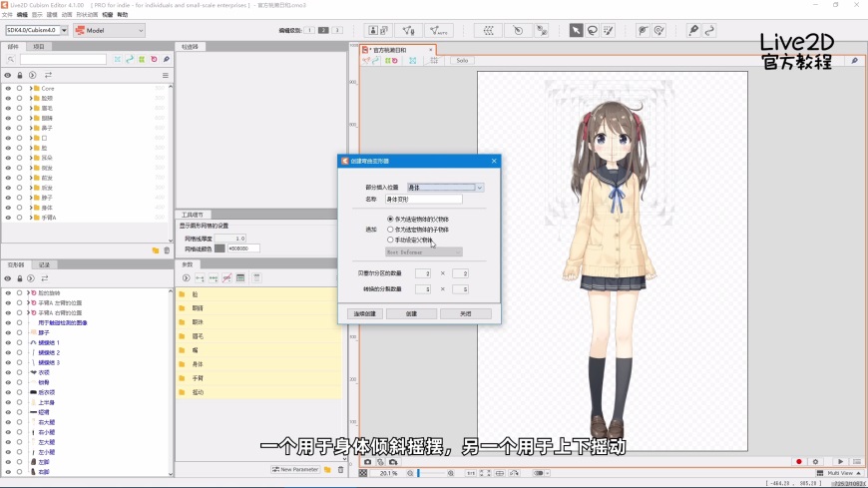This screenshot has width=868, height=488.
Task: Play the physics preview with play button
Action: click(x=840, y=461)
